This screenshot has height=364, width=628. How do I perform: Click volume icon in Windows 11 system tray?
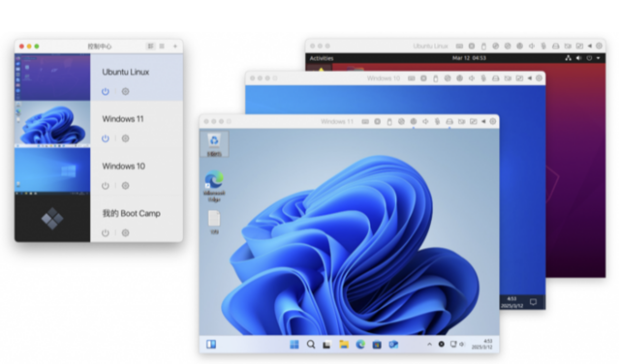(462, 344)
